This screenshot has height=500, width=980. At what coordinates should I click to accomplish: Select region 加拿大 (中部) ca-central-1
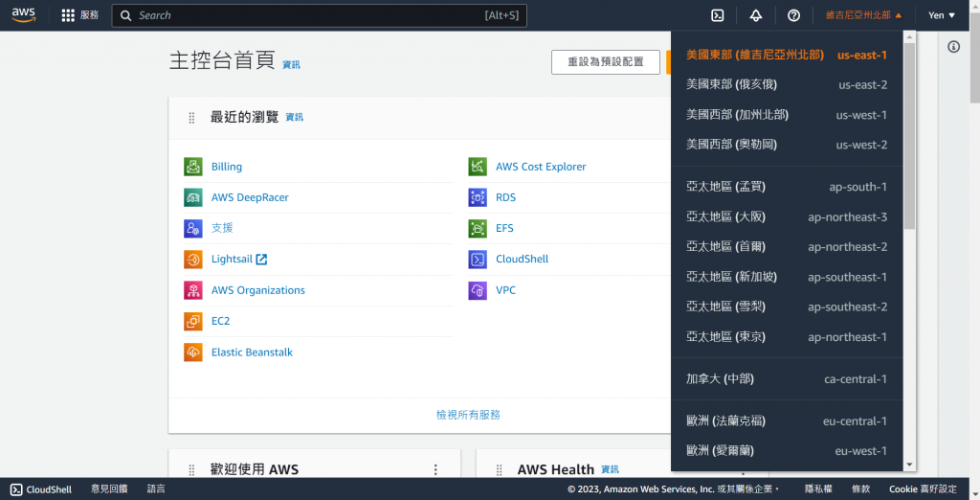[x=787, y=378]
